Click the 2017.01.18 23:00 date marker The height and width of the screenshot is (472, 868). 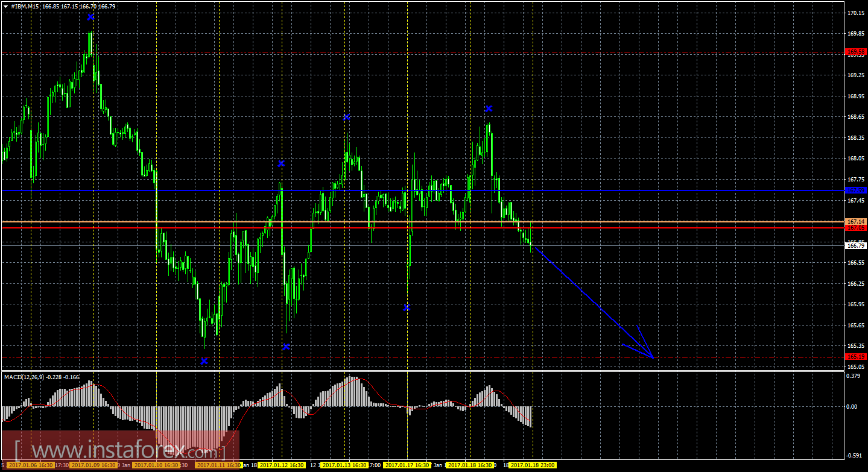533,465
